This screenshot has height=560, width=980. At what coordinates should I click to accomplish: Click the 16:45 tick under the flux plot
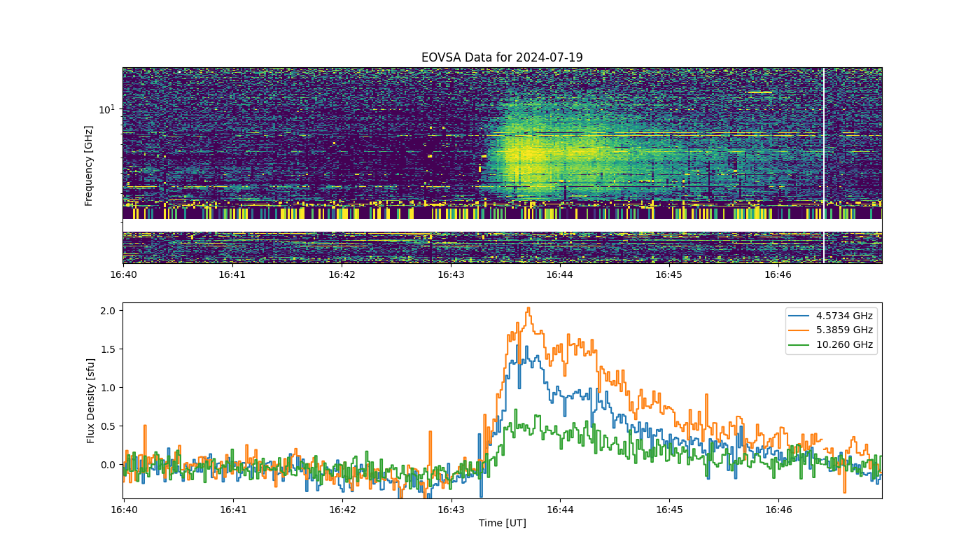pos(669,510)
